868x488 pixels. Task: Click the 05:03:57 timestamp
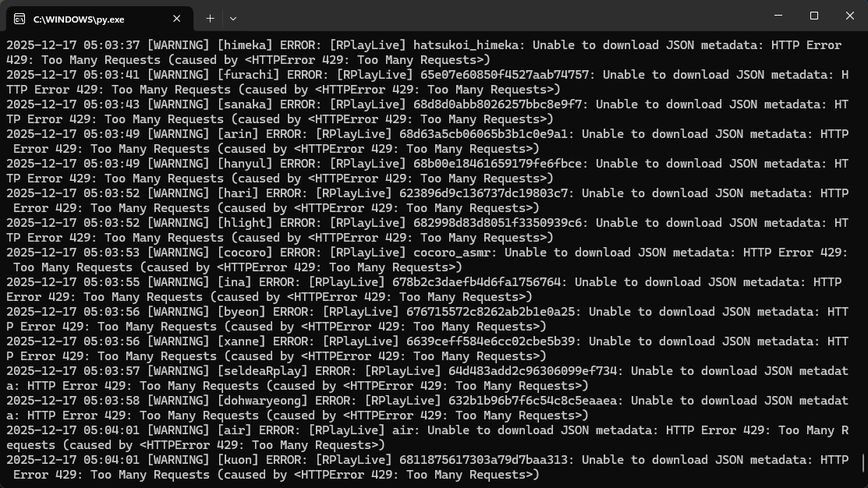click(x=112, y=371)
